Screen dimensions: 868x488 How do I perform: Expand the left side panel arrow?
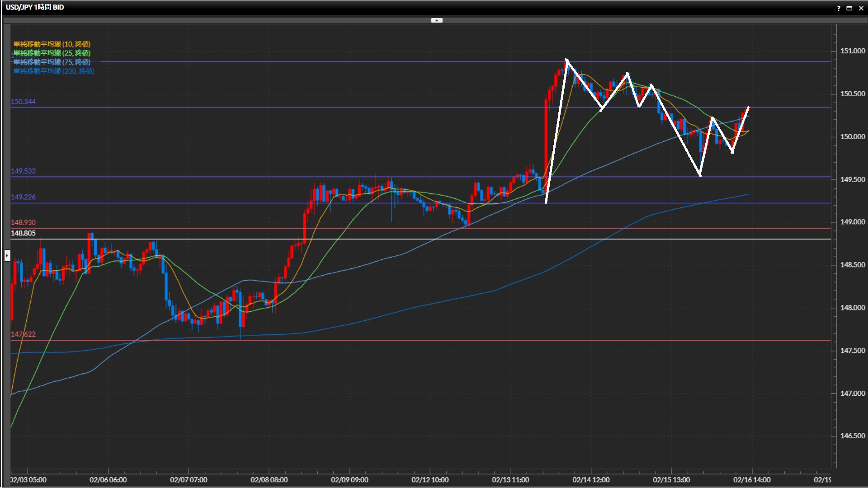click(7, 256)
